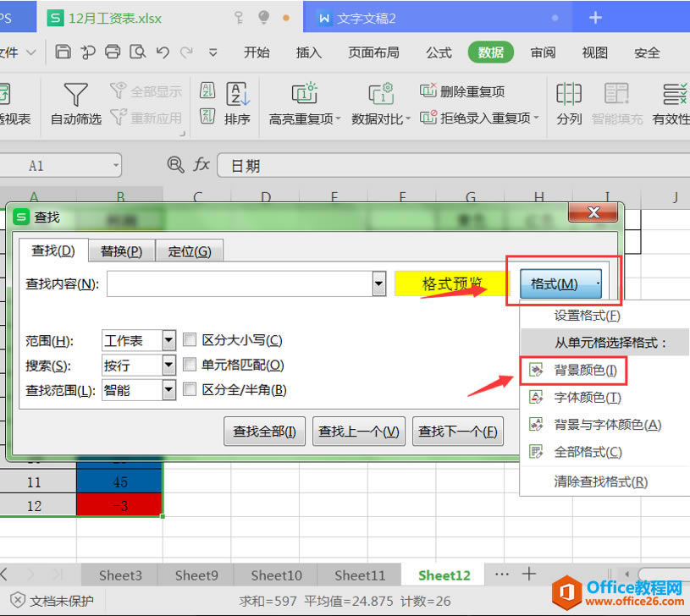Switch to Sheet9 tab

pos(196,575)
